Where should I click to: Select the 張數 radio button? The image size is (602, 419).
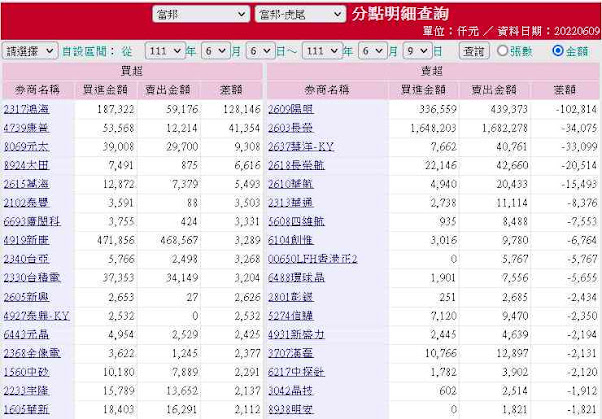coord(502,51)
